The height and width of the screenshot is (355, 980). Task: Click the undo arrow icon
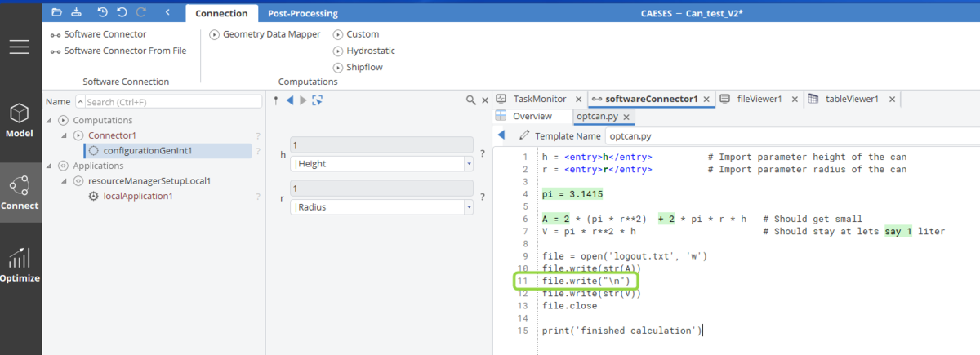point(122,12)
